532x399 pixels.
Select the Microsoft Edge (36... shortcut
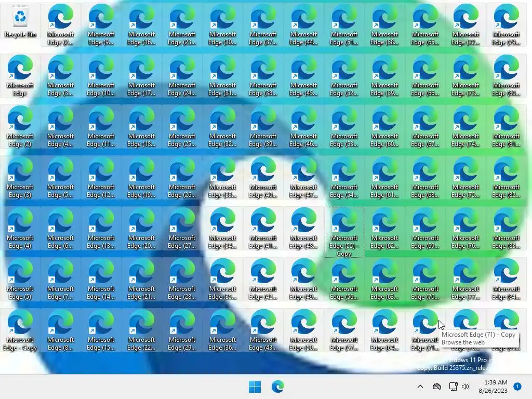click(x=222, y=330)
